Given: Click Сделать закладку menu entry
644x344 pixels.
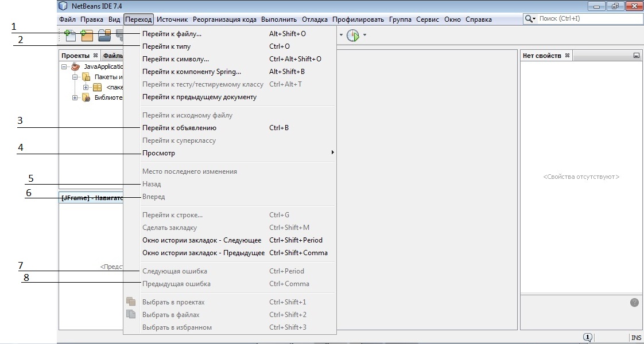Looking at the screenshot, I should [x=230, y=228].
